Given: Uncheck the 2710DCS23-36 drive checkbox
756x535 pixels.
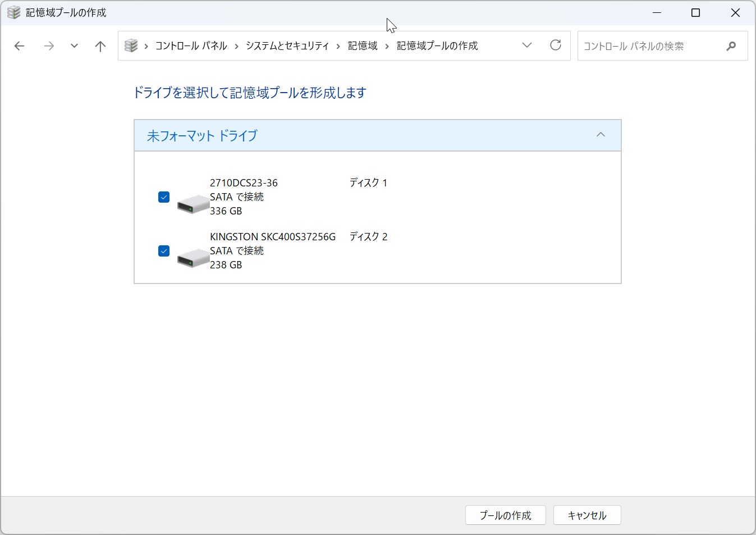Looking at the screenshot, I should [164, 197].
